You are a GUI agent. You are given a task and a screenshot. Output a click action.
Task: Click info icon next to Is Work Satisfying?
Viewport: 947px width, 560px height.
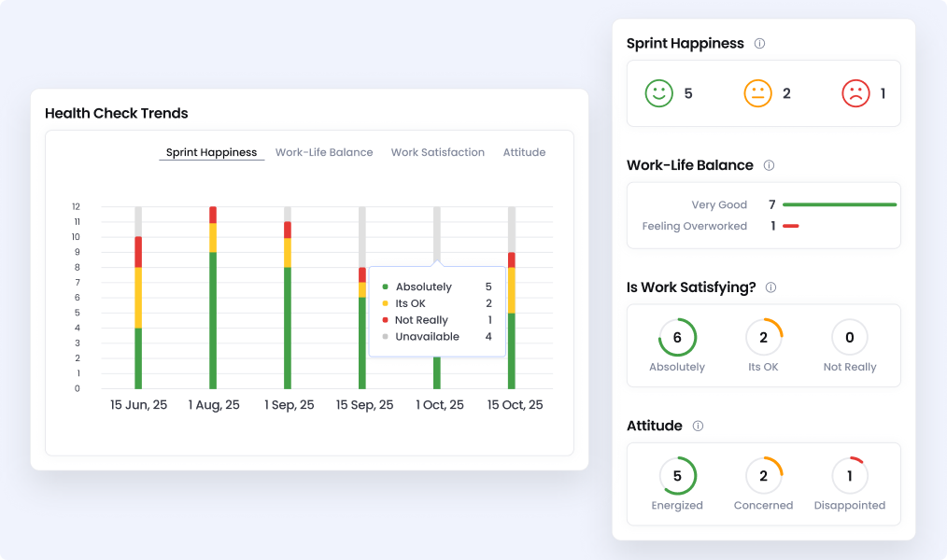point(770,287)
